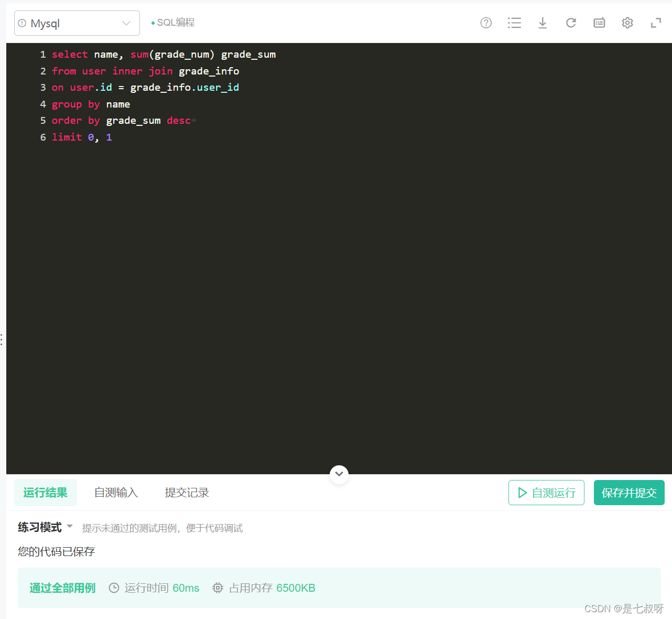Open the help question mark icon
The height and width of the screenshot is (619, 672).
point(486,23)
